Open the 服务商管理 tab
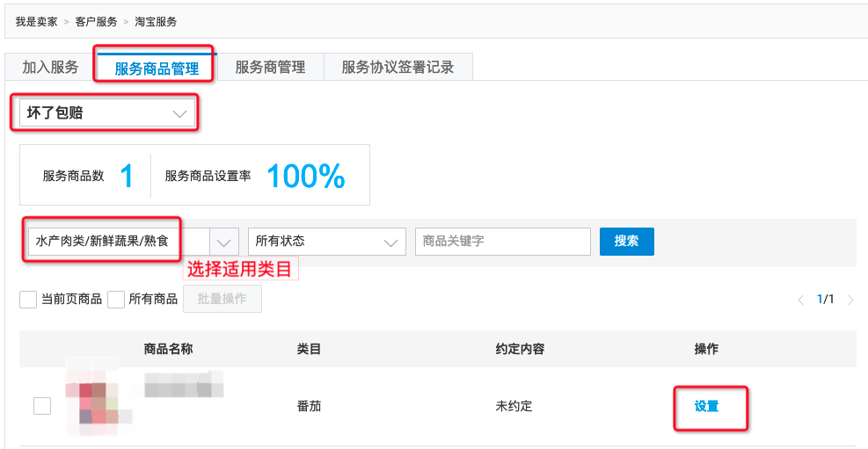Viewport: 868px width, 449px height. tap(270, 68)
